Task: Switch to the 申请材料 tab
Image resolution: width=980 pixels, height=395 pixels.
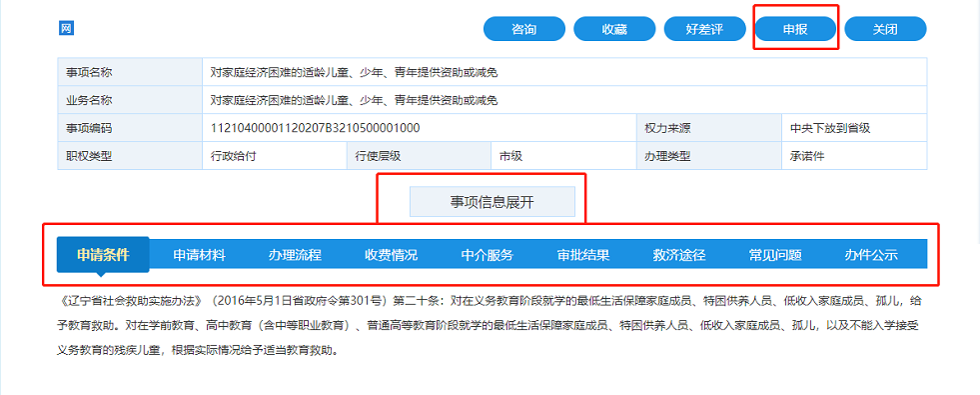Action: 200,255
